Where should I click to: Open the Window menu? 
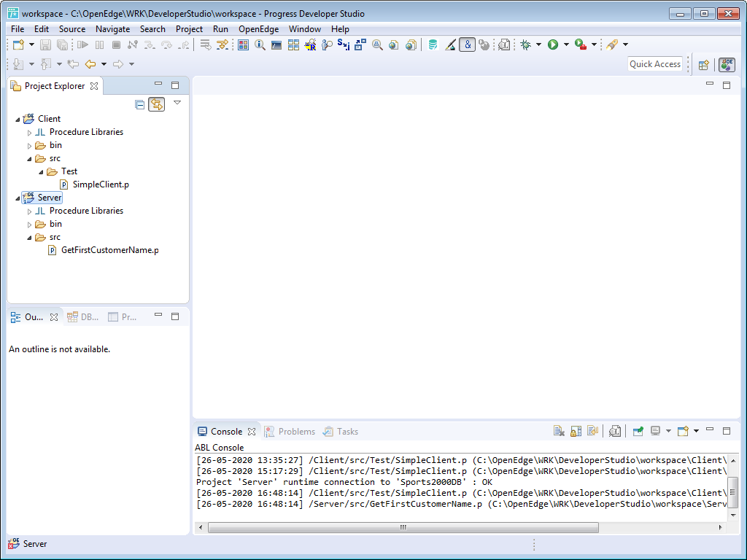coord(305,29)
